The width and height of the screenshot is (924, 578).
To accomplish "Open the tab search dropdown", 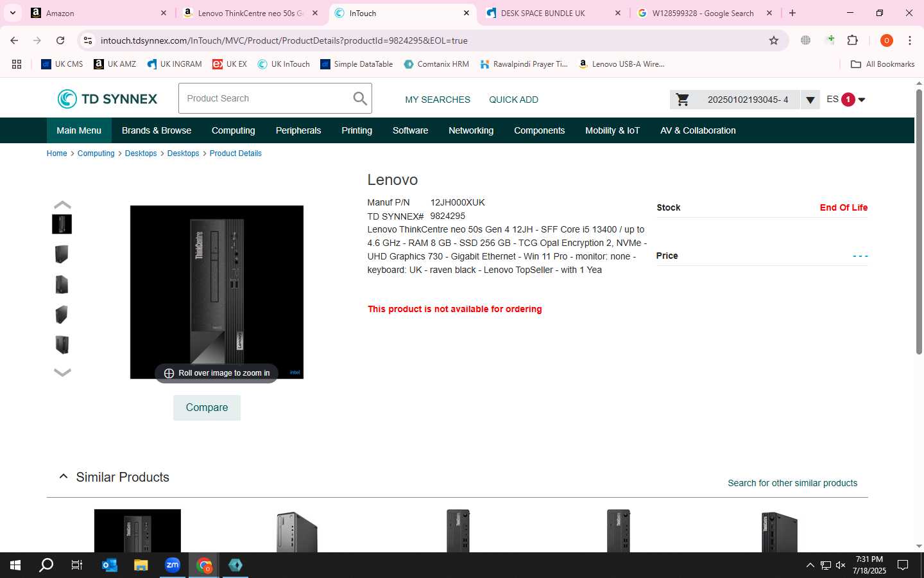I will 13,13.
